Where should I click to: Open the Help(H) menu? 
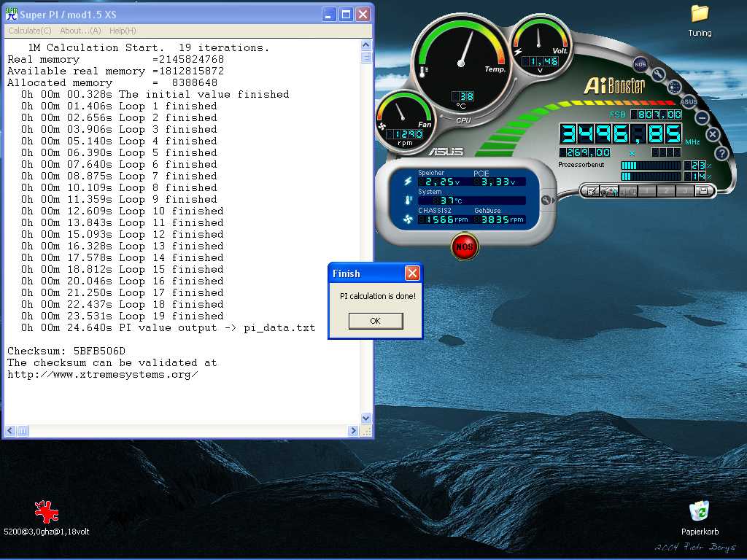coord(123,31)
